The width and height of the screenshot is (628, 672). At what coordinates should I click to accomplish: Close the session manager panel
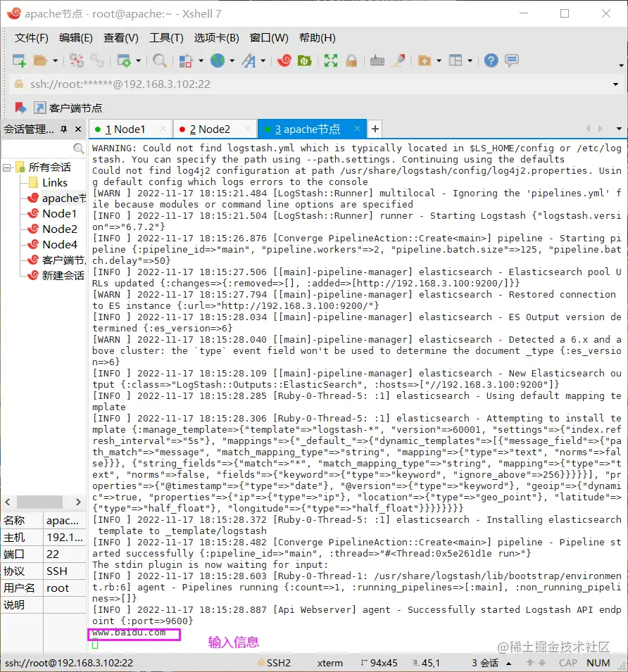click(x=78, y=129)
